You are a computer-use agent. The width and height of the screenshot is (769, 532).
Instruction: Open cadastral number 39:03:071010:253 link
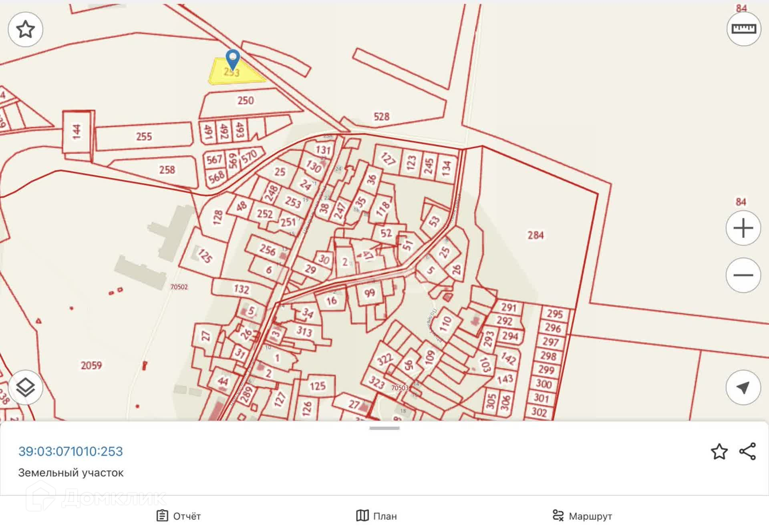point(70,451)
